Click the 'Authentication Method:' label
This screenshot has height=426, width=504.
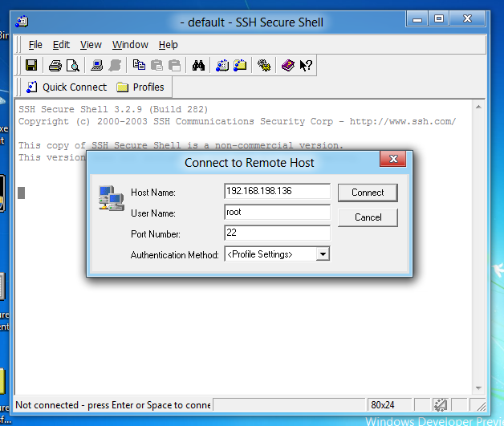[x=174, y=255]
